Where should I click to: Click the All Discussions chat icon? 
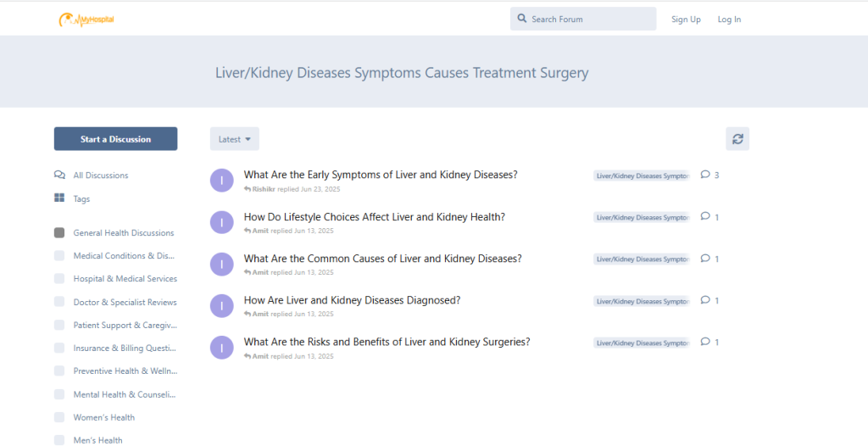59,176
